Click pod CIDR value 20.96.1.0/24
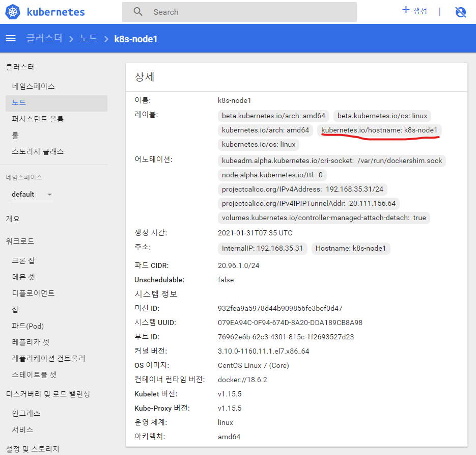Image resolution: width=476 pixels, height=455 pixels. coord(239,265)
